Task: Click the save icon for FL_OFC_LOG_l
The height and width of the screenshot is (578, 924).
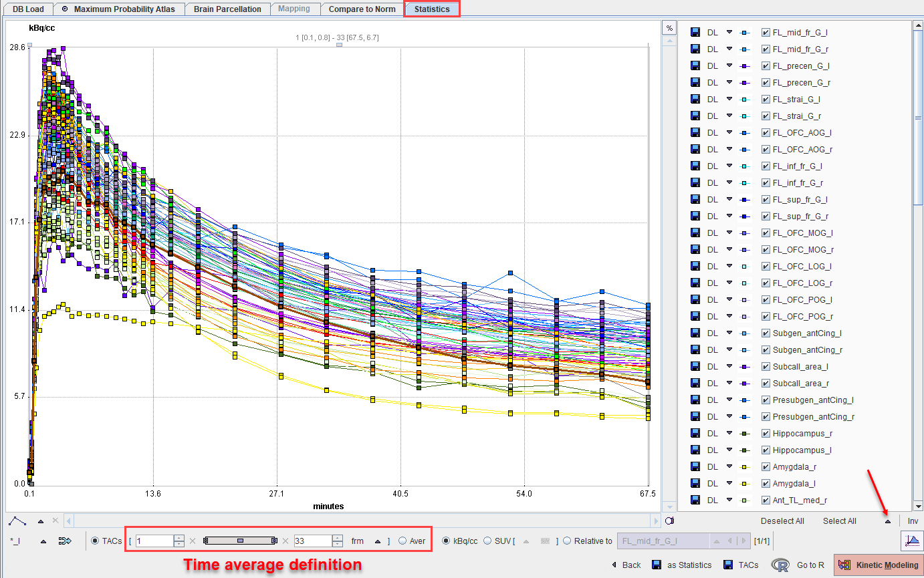Action: (x=695, y=266)
